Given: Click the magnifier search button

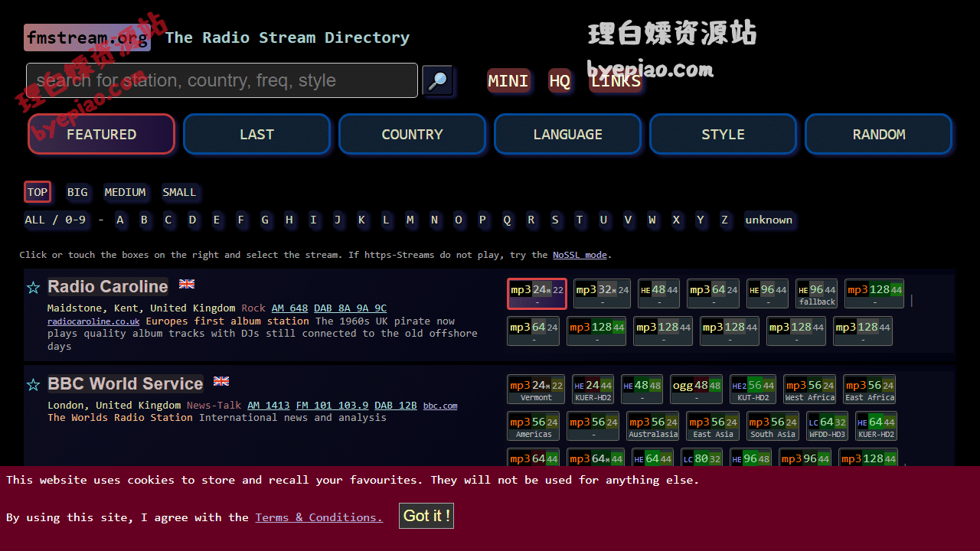Looking at the screenshot, I should [437, 80].
